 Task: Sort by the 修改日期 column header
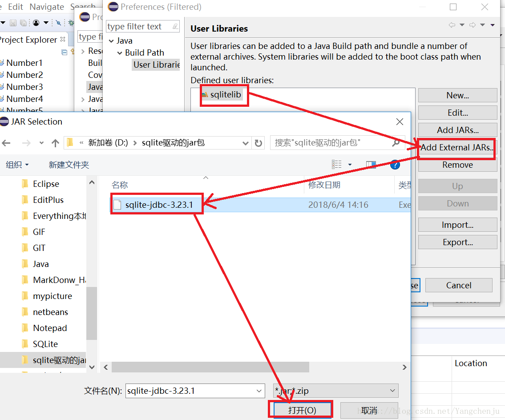(324, 185)
